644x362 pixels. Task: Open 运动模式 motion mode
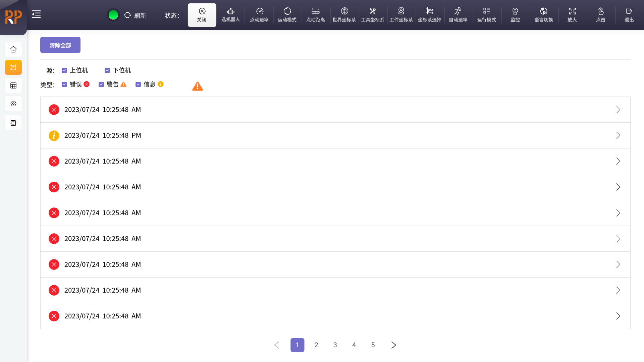click(287, 15)
